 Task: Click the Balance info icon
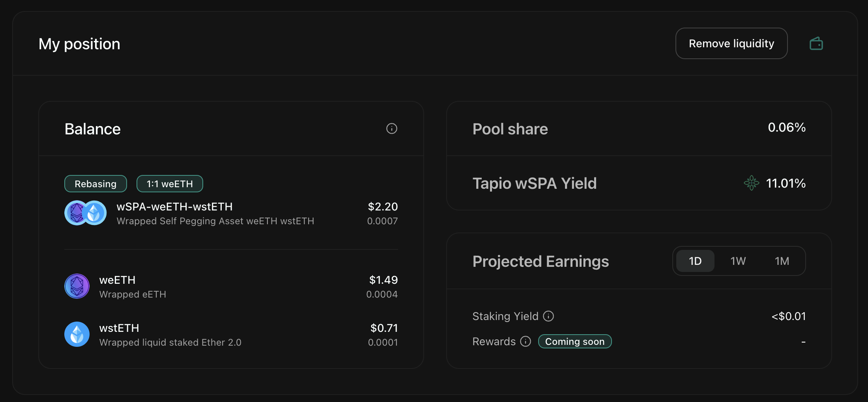point(391,128)
